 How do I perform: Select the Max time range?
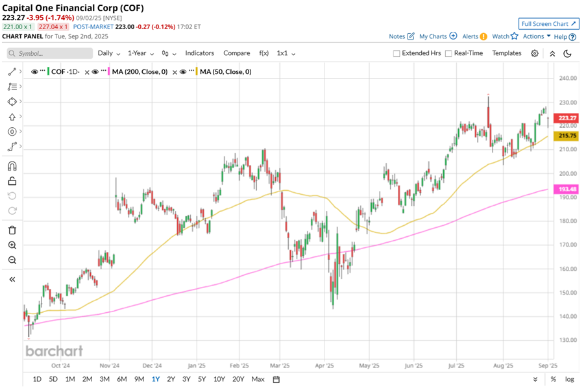[x=258, y=379]
